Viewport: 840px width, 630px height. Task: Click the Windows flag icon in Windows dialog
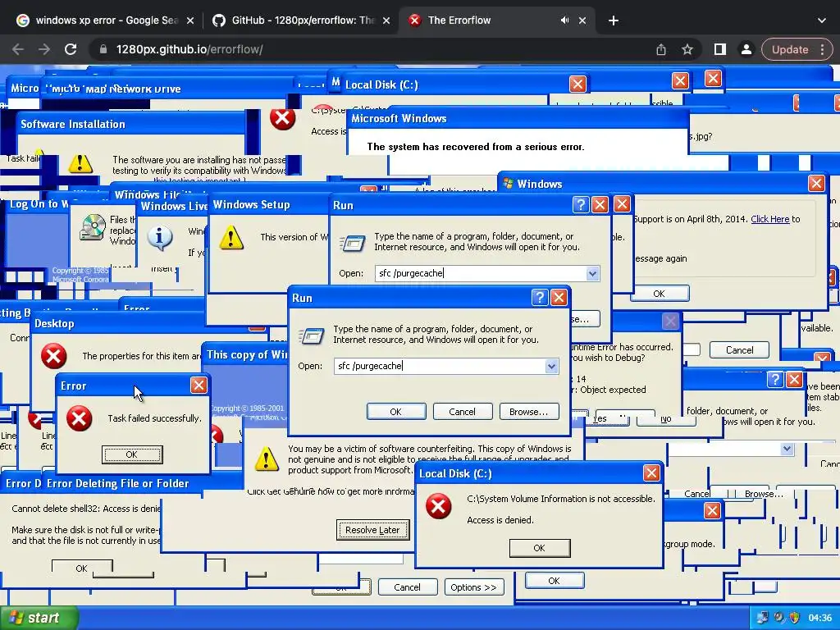pyautogui.click(x=508, y=183)
